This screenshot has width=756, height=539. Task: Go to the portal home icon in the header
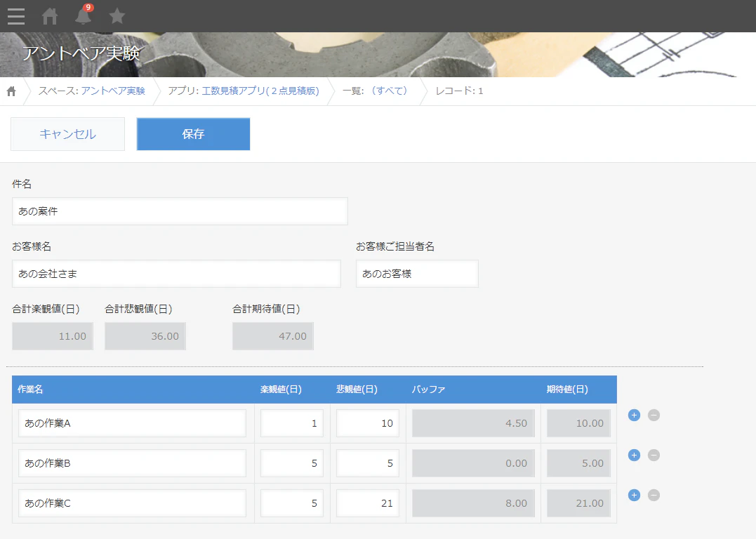click(50, 16)
